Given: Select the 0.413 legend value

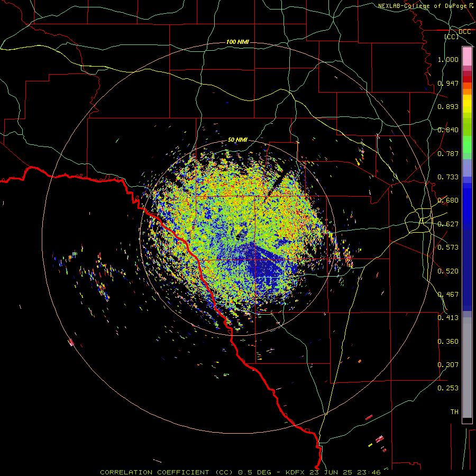Looking at the screenshot, I should click(448, 318).
